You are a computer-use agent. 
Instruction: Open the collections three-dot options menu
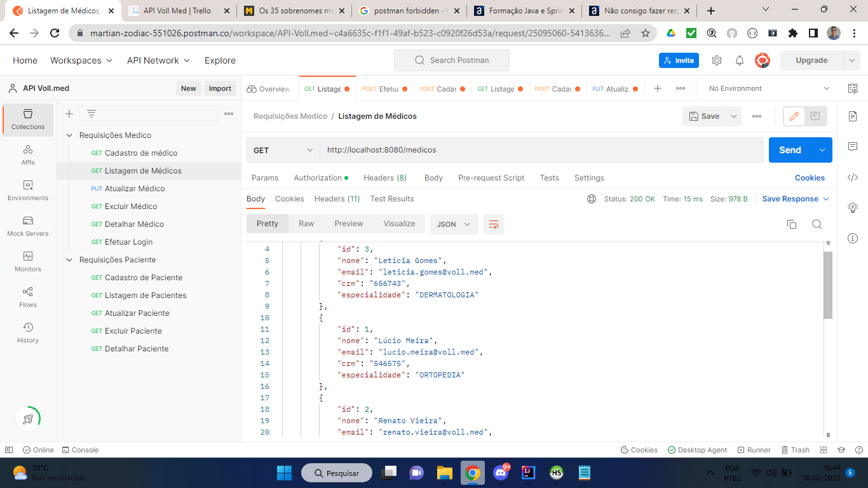click(229, 114)
